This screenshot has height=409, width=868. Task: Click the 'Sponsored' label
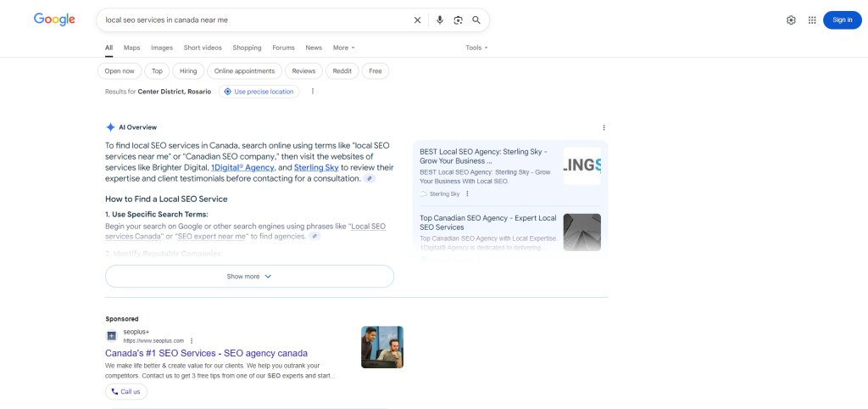122,319
